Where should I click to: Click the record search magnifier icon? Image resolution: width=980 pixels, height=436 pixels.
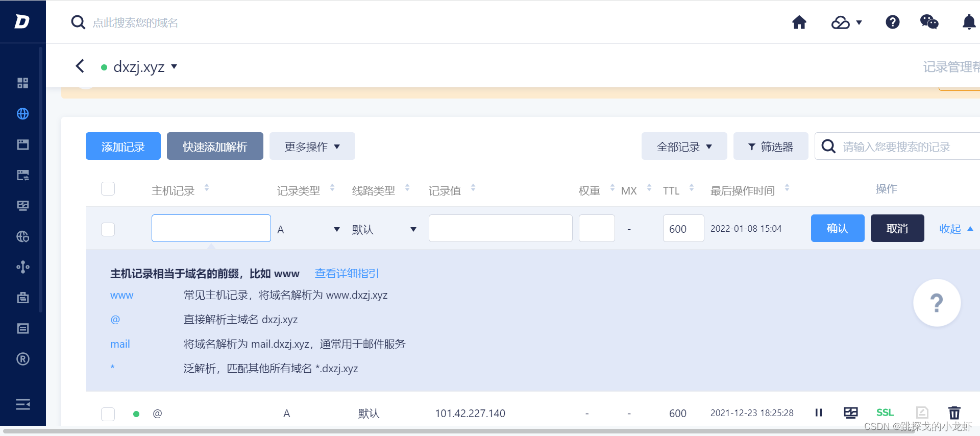tap(828, 147)
